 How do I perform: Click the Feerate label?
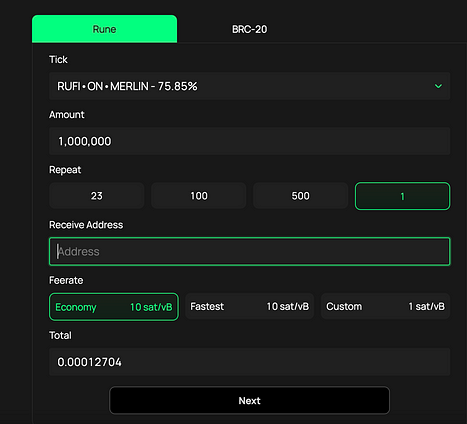tap(66, 280)
